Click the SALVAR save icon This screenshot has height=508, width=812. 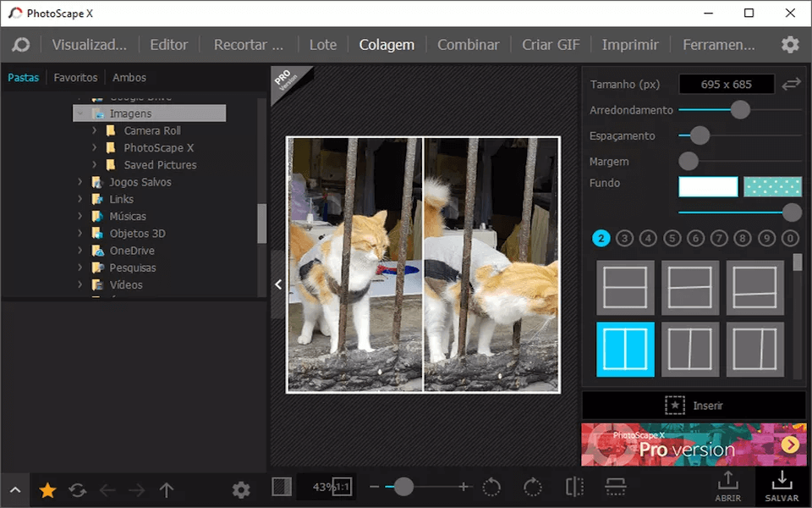click(x=782, y=486)
